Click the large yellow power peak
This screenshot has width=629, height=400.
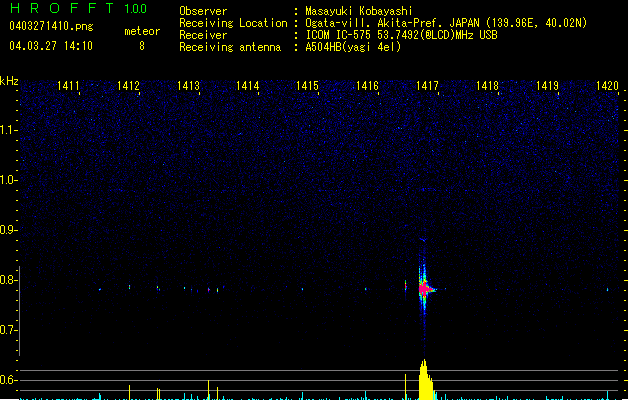coord(424,380)
